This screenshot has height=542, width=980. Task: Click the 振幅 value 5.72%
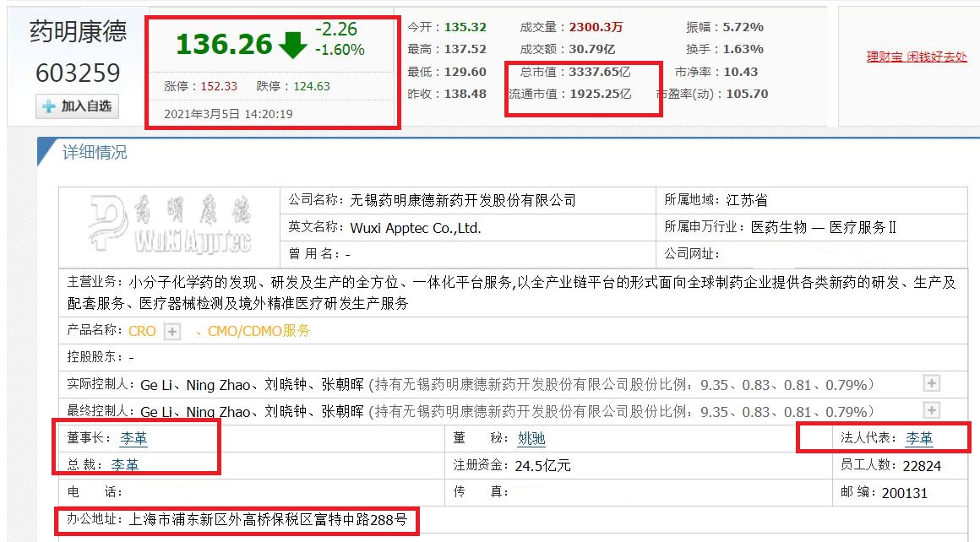743,28
